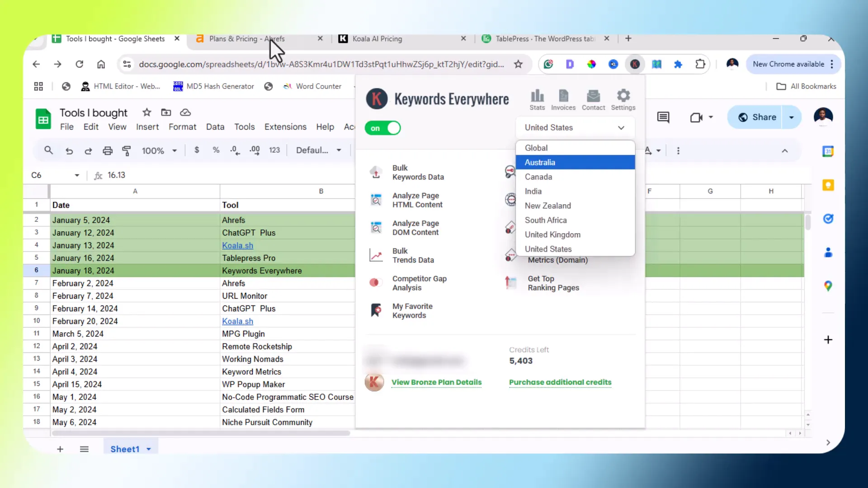The image size is (868, 488).
Task: Open the File menu
Action: click(x=66, y=127)
